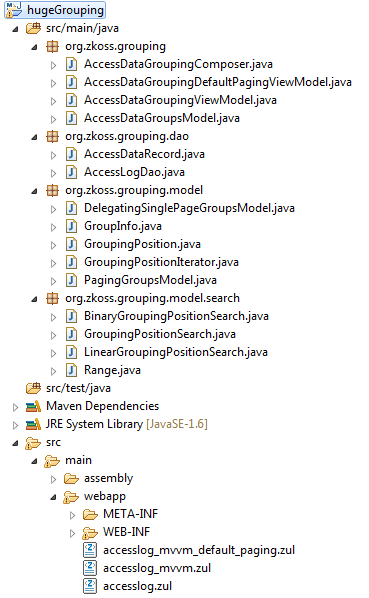Screen dimensions: 369x598
Task: Select PagingGroupsModel.java file
Action: pyautogui.click(x=150, y=280)
